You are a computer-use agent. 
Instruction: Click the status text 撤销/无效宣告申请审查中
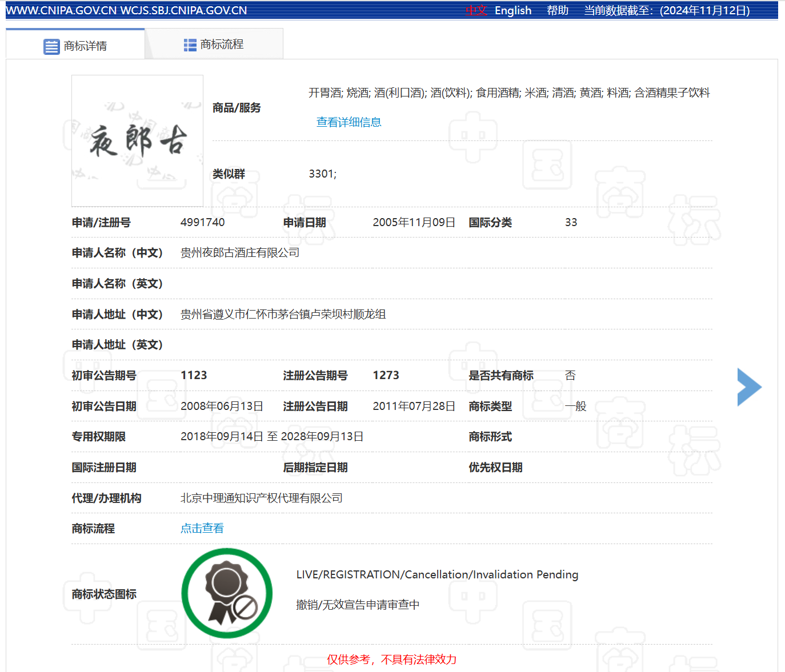[x=358, y=605]
